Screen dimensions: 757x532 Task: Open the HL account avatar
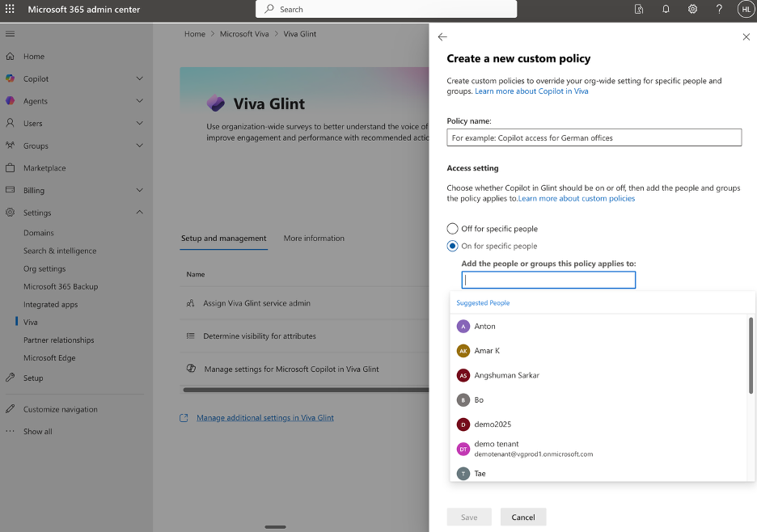click(744, 9)
